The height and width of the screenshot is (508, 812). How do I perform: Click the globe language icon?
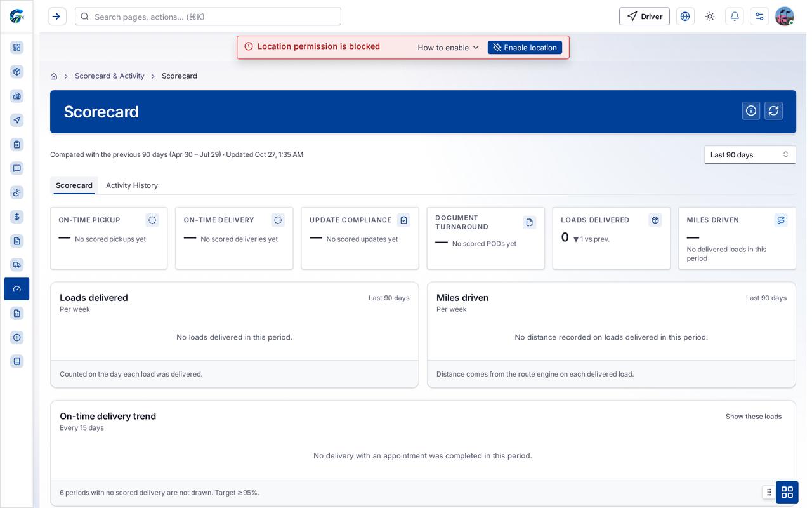(685, 17)
